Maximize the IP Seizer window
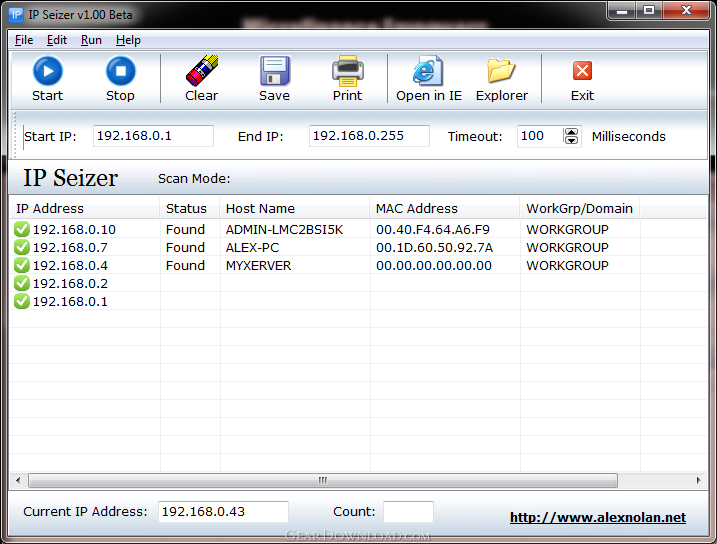717x544 pixels. (649, 11)
